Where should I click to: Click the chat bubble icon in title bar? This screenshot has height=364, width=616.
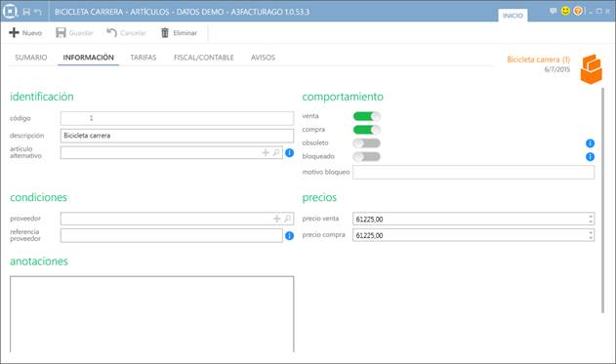click(x=554, y=11)
